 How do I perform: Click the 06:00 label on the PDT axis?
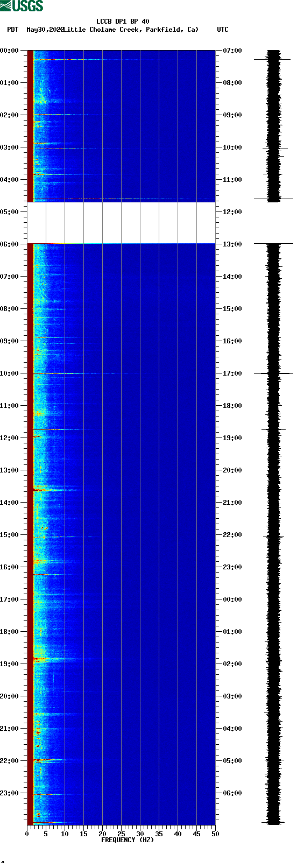pos(10,244)
